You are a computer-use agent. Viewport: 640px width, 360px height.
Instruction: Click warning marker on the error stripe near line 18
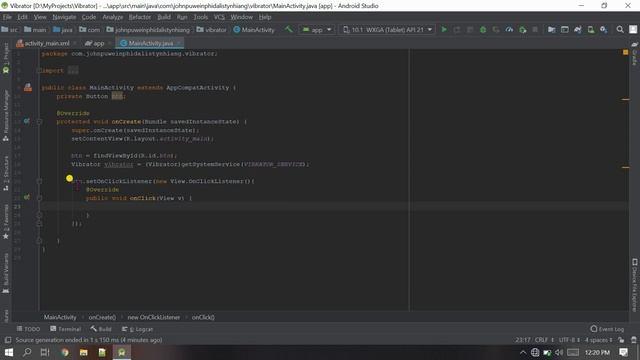(x=625, y=167)
